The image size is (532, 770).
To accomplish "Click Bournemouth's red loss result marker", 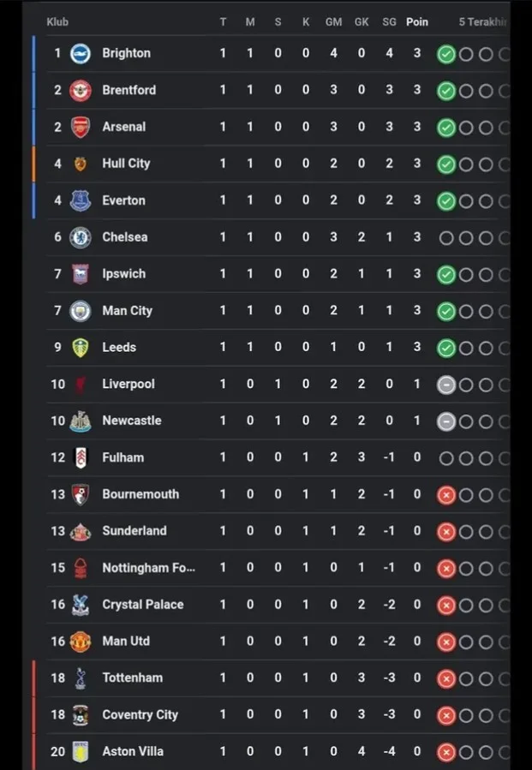I will point(446,495).
